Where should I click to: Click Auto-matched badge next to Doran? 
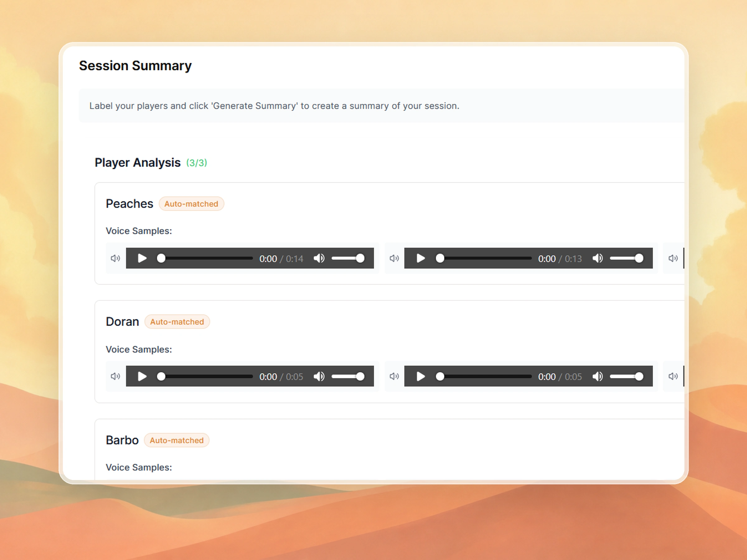coord(177,322)
